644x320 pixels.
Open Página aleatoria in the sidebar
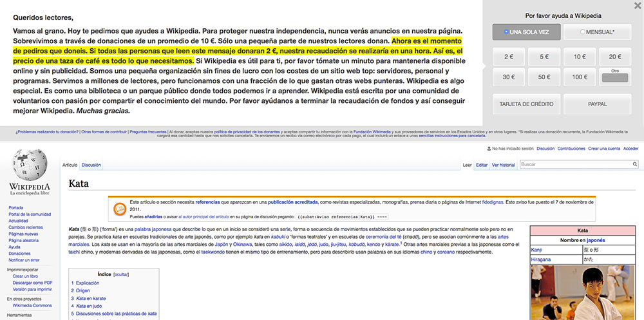pyautogui.click(x=24, y=241)
